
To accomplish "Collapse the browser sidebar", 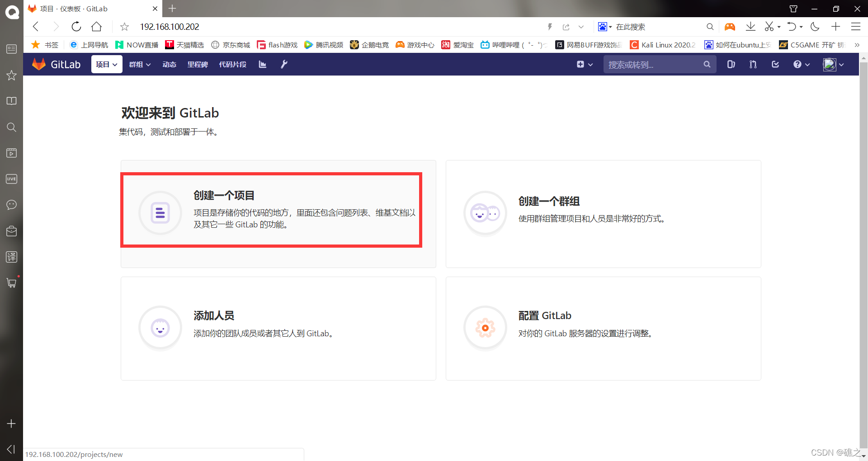I will point(11,449).
